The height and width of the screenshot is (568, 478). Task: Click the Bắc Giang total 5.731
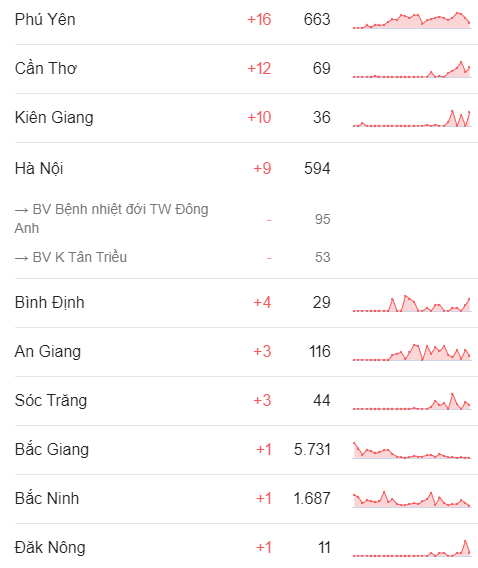coord(312,450)
